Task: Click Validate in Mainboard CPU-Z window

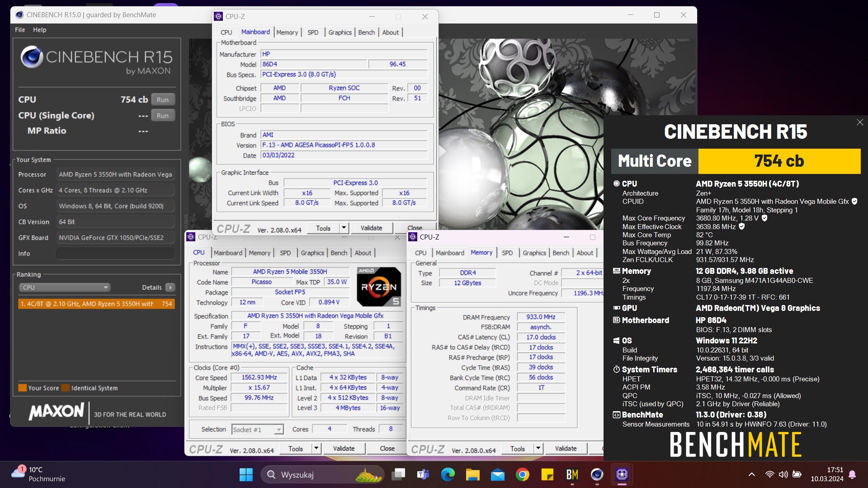Action: pyautogui.click(x=371, y=228)
